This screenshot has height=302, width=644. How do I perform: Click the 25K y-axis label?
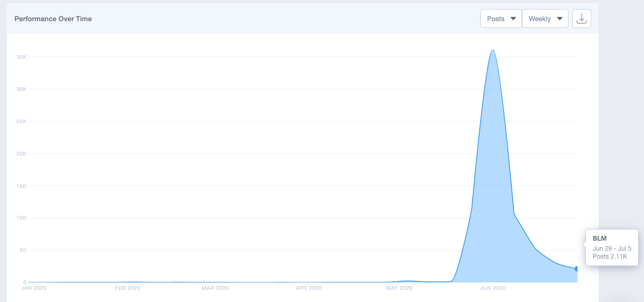pyautogui.click(x=21, y=121)
